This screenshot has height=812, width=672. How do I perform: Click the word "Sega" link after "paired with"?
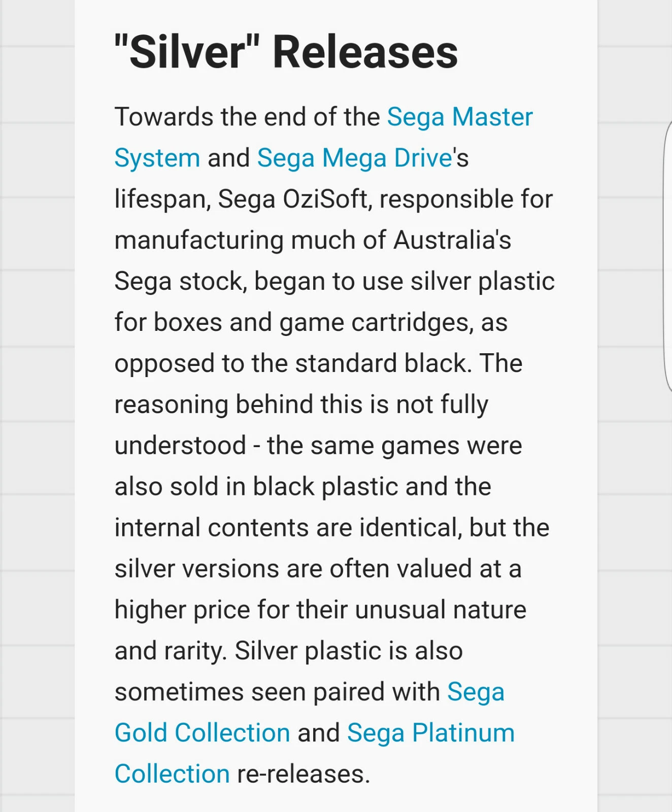coord(476,692)
